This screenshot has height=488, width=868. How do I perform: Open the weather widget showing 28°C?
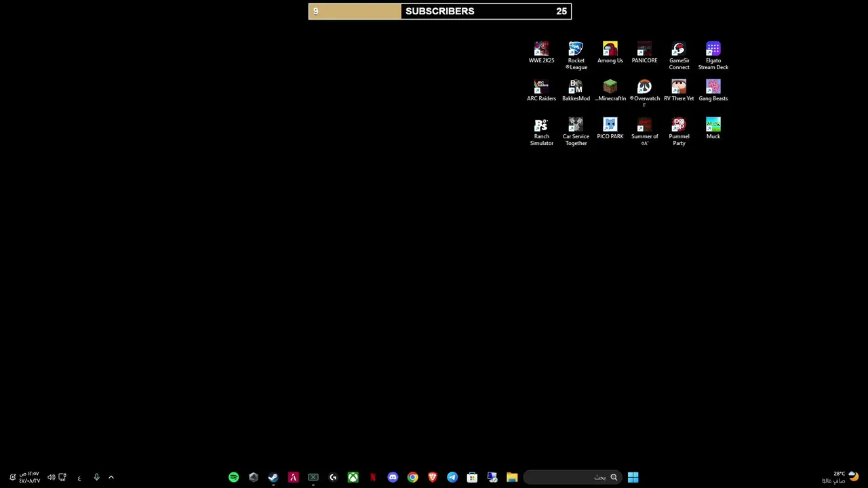tap(840, 477)
